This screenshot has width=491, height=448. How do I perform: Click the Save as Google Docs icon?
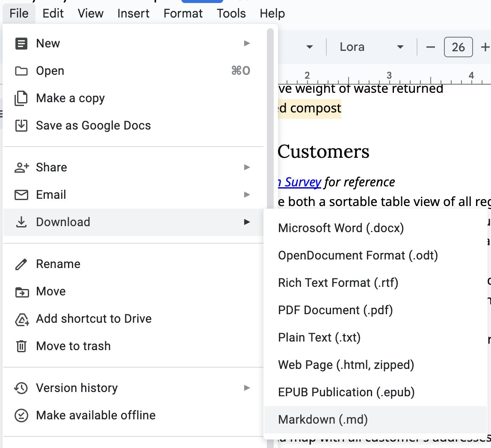[21, 126]
